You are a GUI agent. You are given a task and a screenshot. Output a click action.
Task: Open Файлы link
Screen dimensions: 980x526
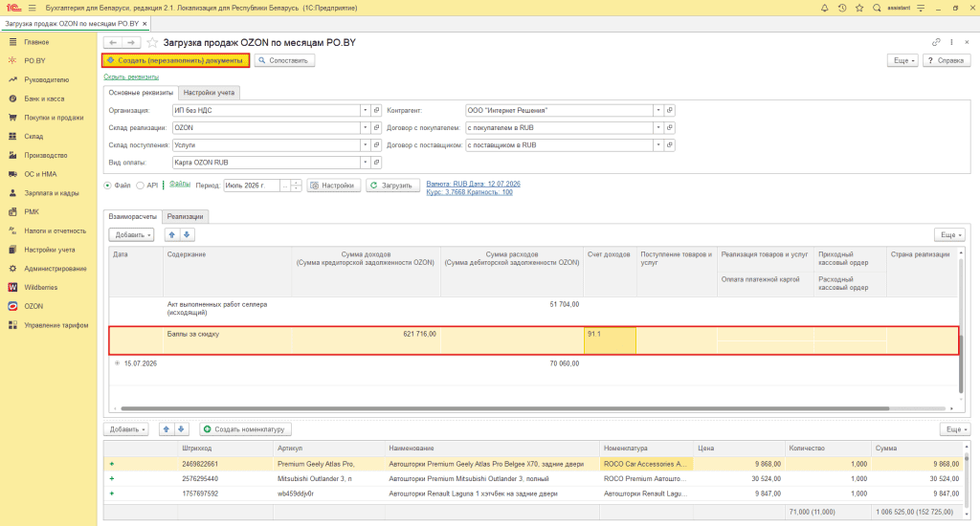[x=179, y=185]
